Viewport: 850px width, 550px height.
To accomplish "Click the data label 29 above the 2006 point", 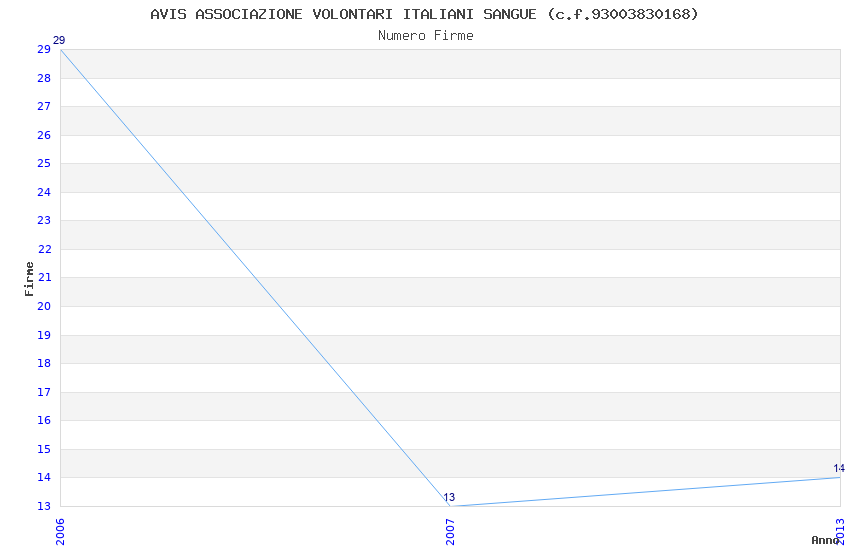I will click(59, 40).
